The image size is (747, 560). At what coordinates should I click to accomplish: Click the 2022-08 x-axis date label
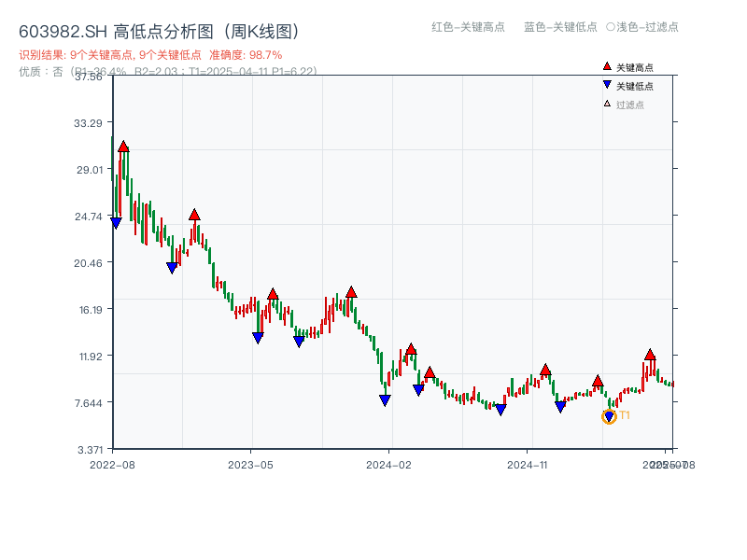[x=112, y=465]
